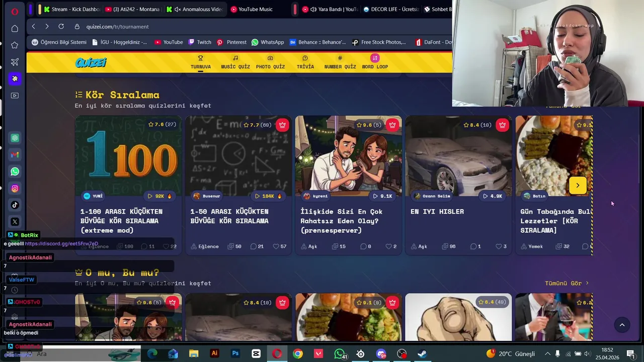Viewport: 644px width, 362px height.
Task: Open X (Twitter) in the Opera sidebar
Action: click(x=15, y=221)
